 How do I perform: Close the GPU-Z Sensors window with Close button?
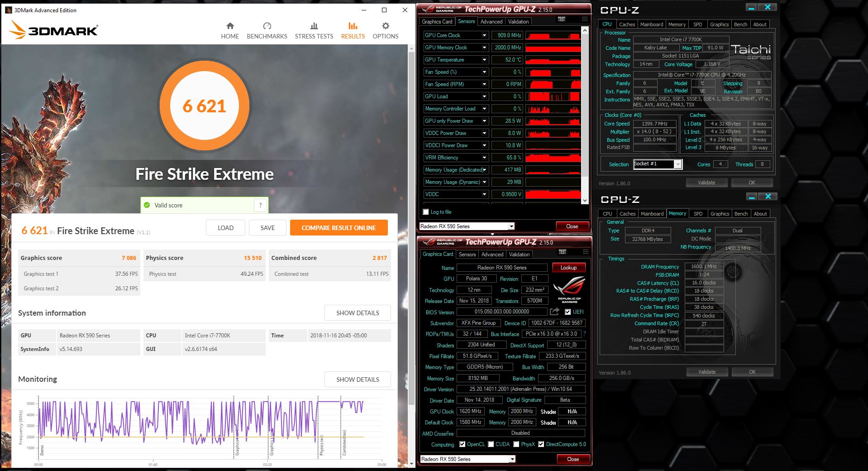572,226
